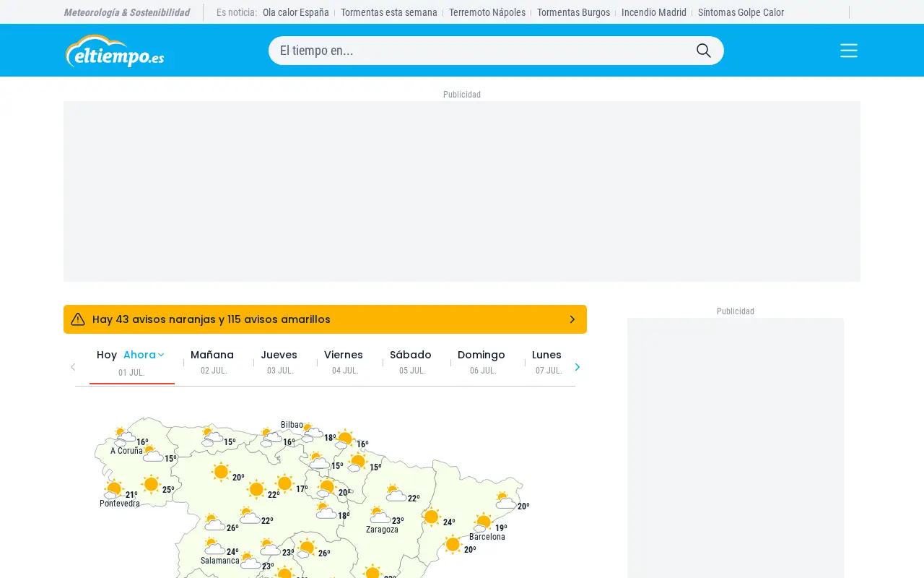The width and height of the screenshot is (924, 578).
Task: Click the Salamanca weather icon
Action: (214, 546)
